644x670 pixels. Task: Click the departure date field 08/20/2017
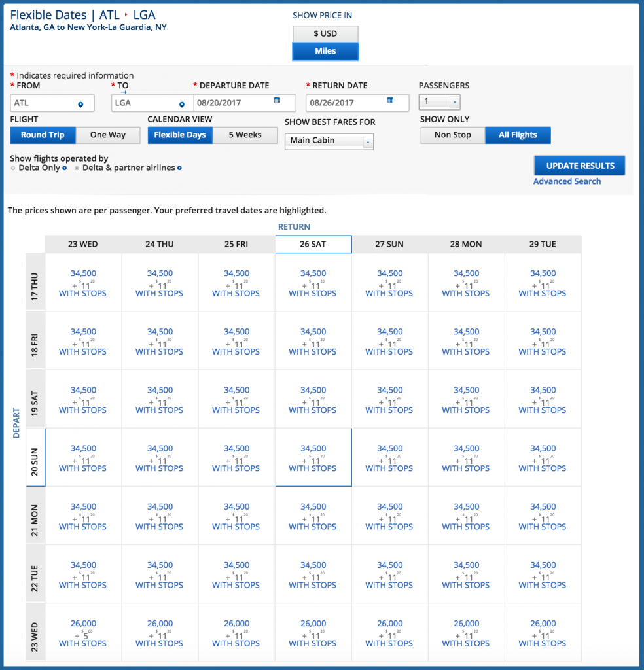pyautogui.click(x=244, y=103)
